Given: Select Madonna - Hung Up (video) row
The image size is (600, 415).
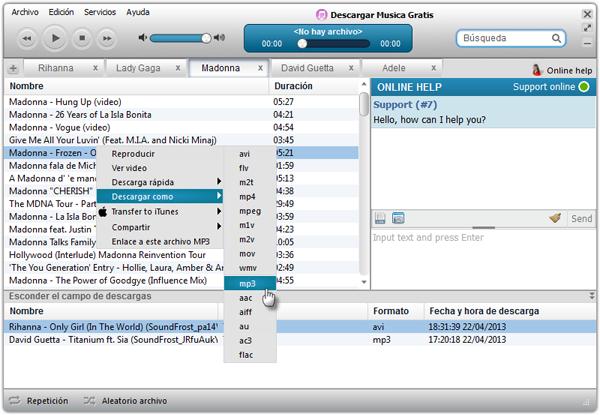Looking at the screenshot, I should coord(181,102).
